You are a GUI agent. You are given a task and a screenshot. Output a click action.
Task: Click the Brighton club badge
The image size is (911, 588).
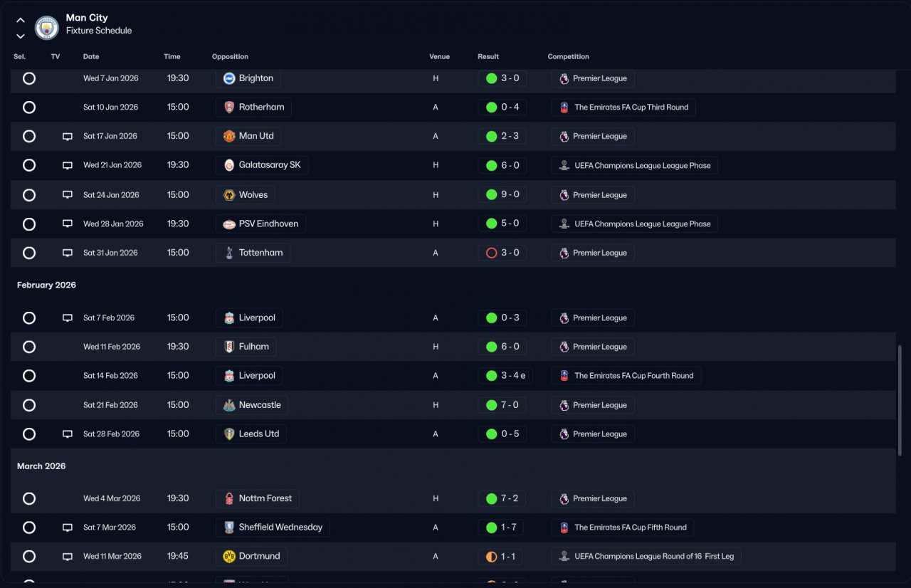pos(229,78)
